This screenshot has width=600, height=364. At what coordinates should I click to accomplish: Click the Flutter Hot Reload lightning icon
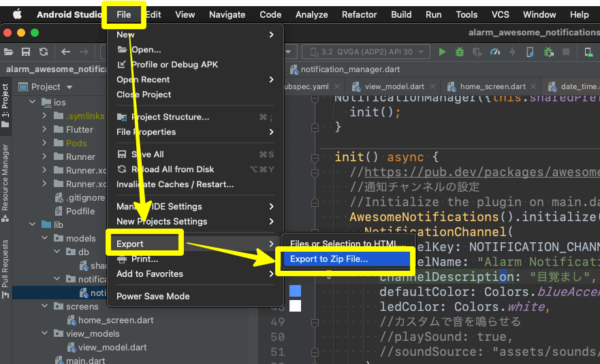512,52
